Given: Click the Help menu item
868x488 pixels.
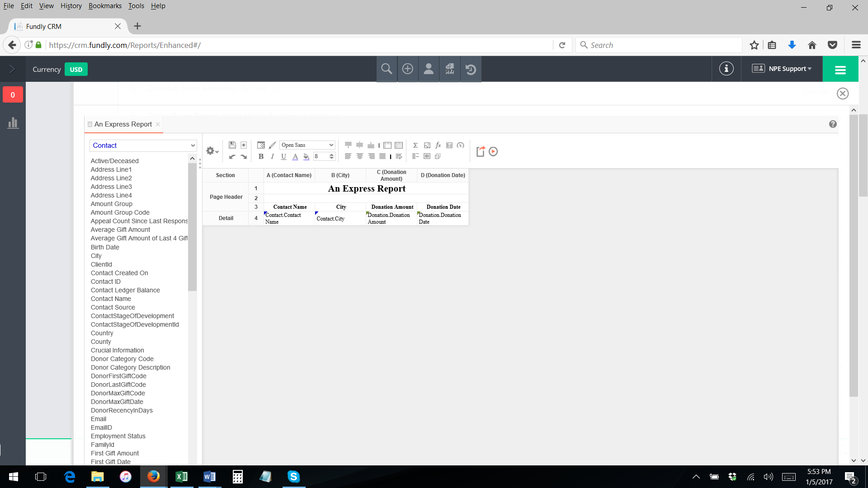Looking at the screenshot, I should point(157,5).
